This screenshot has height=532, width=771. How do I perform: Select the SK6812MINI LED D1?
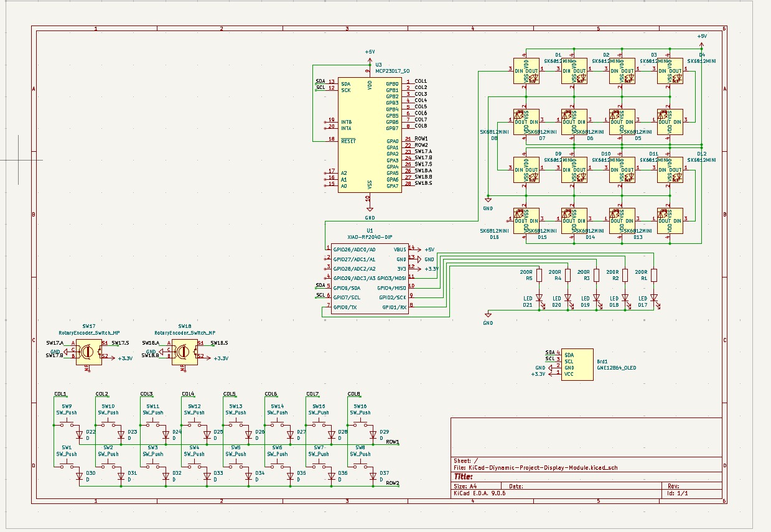526,71
